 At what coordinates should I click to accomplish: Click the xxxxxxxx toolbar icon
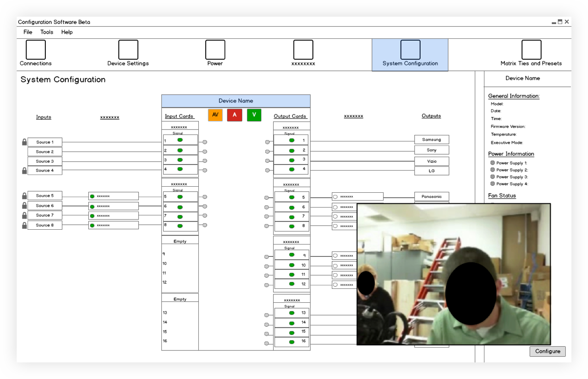pos(303,48)
